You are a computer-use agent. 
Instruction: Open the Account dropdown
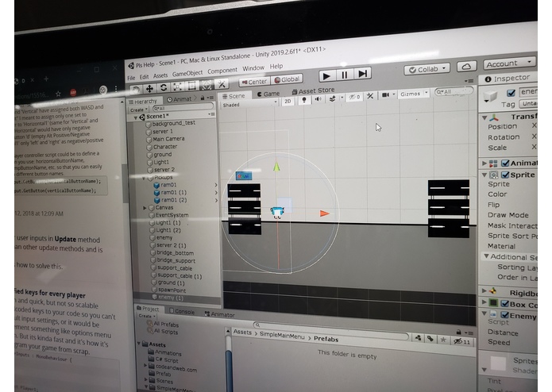(x=509, y=63)
